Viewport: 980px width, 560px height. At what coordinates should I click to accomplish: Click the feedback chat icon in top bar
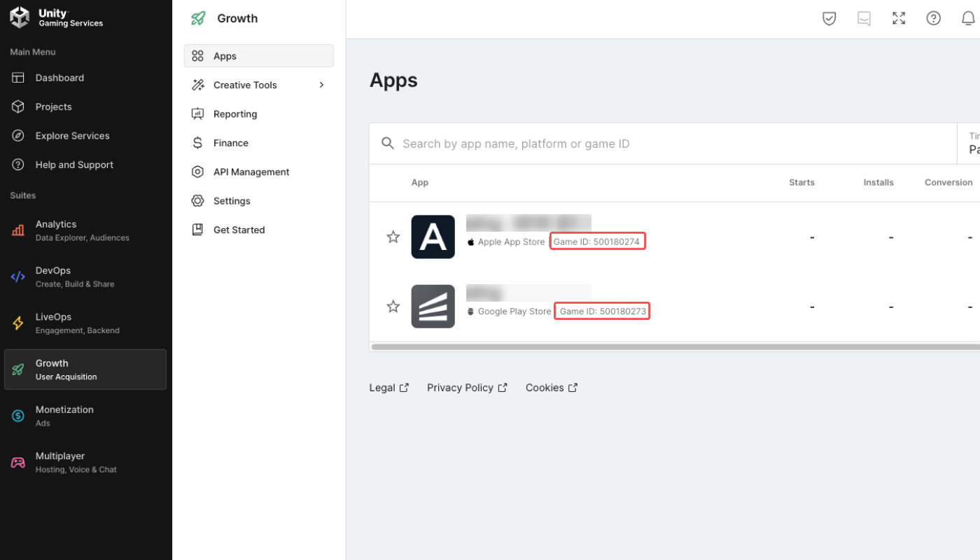(864, 19)
